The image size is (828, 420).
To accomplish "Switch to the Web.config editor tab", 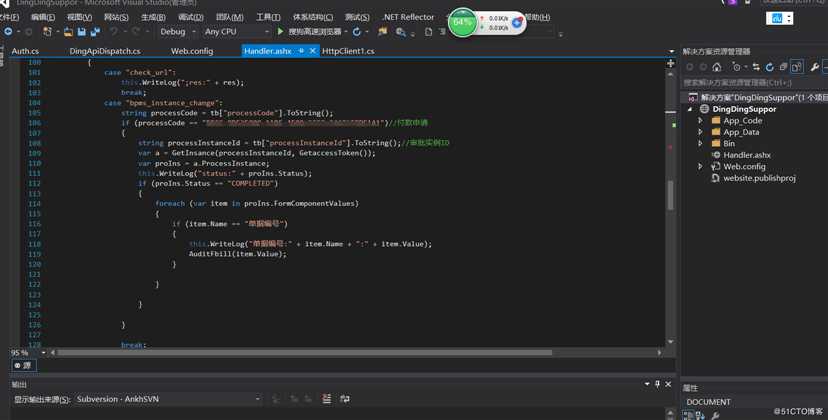I will pyautogui.click(x=192, y=51).
